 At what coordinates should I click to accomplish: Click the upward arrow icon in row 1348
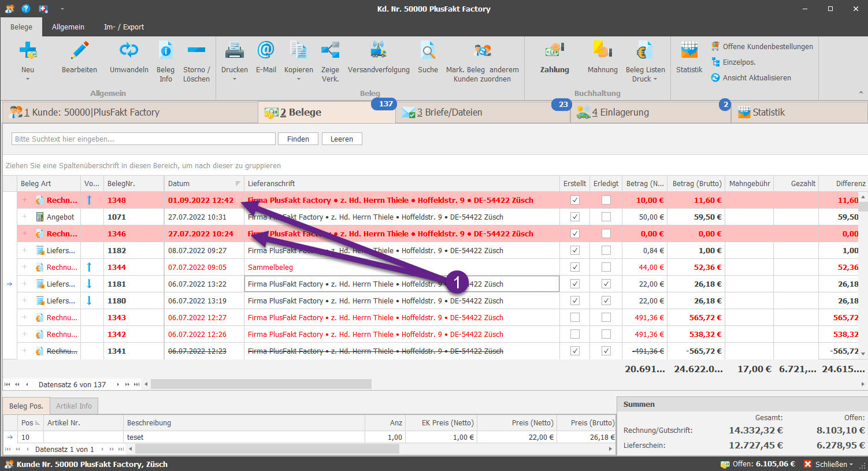click(x=89, y=200)
